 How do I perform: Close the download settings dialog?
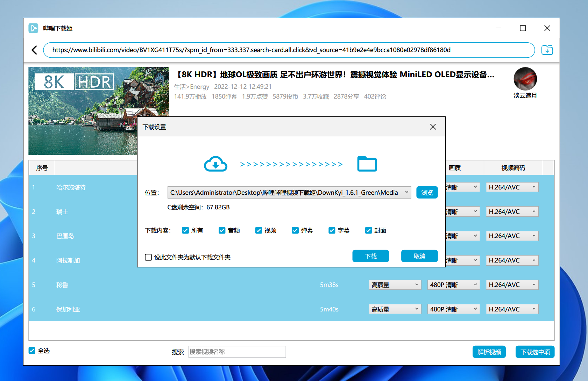coord(433,127)
